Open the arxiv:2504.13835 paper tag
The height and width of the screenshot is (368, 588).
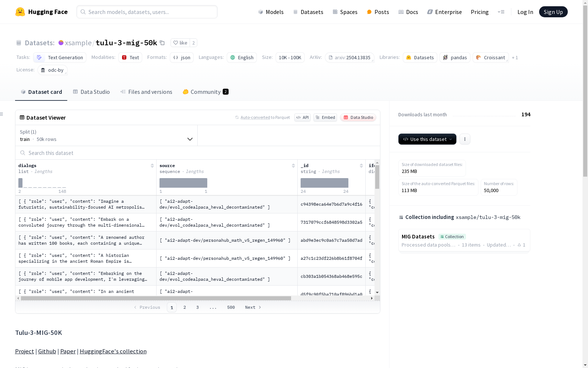pyautogui.click(x=349, y=57)
